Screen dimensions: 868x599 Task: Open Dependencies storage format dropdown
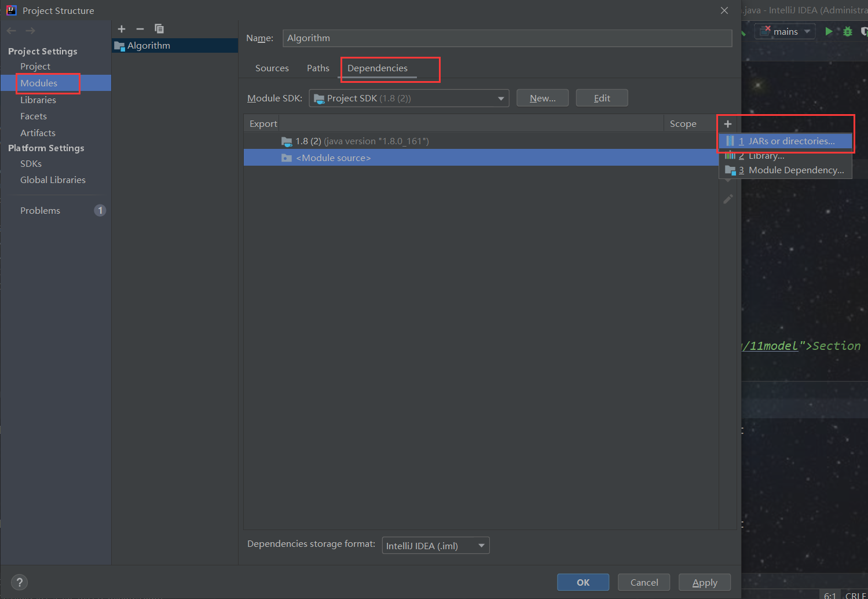tap(435, 546)
